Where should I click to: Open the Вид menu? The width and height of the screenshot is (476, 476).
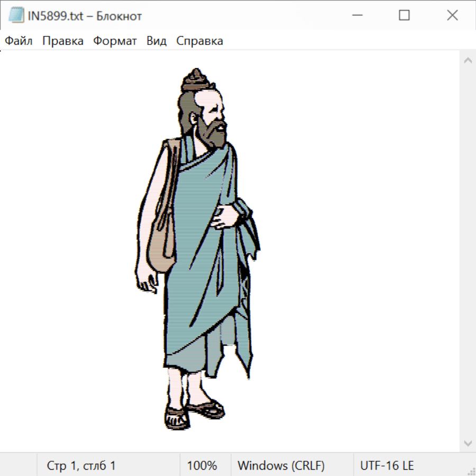tap(157, 41)
